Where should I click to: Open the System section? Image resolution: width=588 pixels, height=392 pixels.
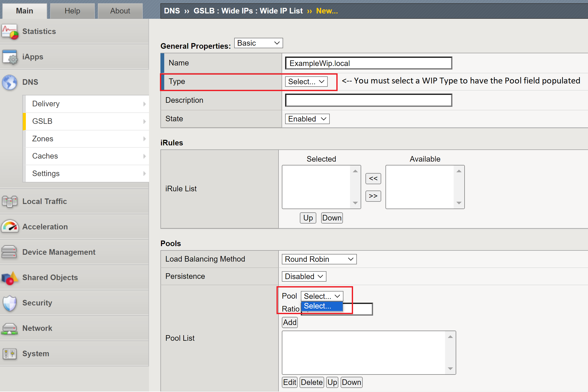pos(35,353)
